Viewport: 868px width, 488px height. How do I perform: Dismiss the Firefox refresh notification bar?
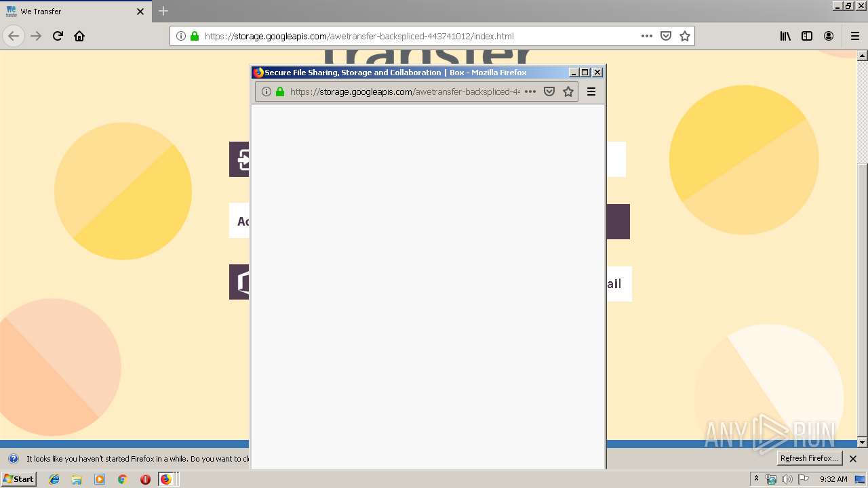pos(853,459)
